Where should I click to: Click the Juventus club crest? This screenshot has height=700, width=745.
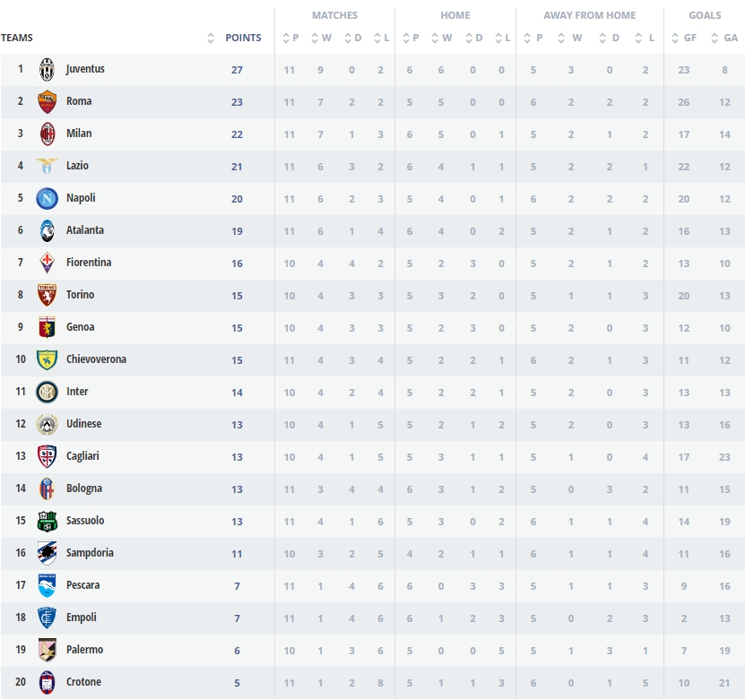[47, 70]
